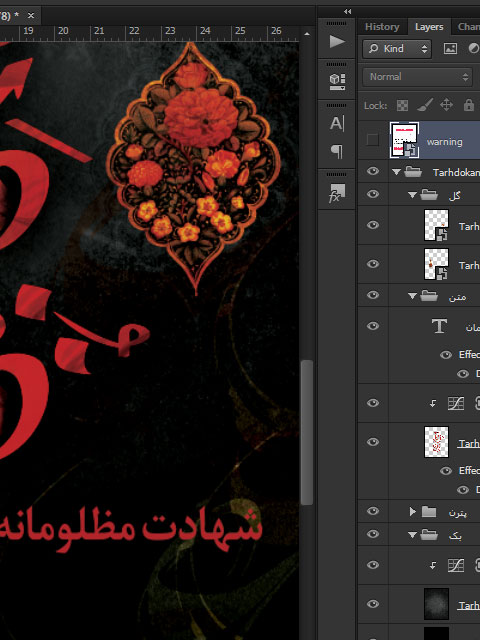The width and height of the screenshot is (480, 640).
Task: Hide upper Tarh layer in گل group
Action: coord(373,225)
